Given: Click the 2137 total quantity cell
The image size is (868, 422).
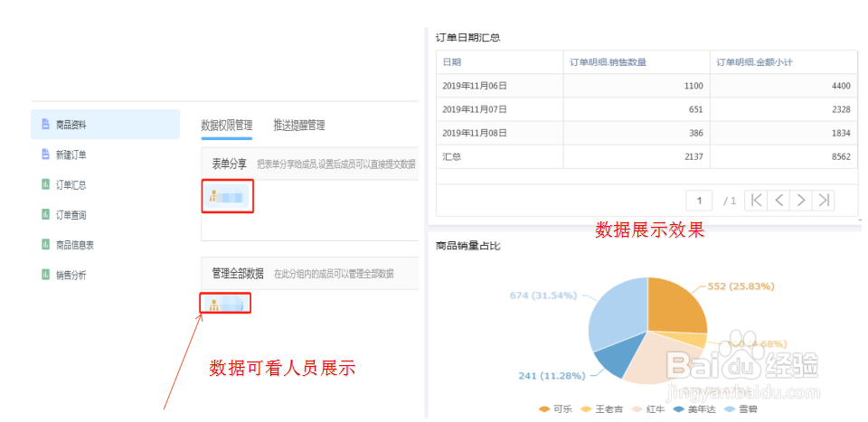Looking at the screenshot, I should [637, 156].
